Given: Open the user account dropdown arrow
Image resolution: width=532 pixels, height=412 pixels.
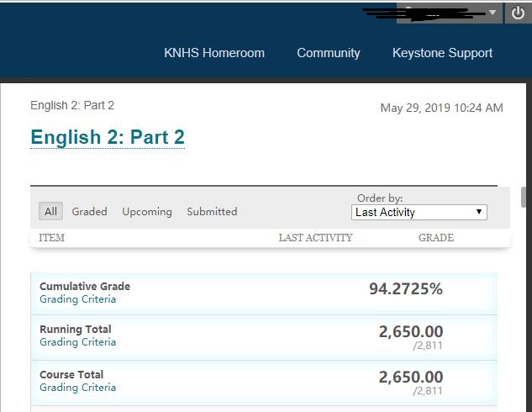Looking at the screenshot, I should pos(492,13).
